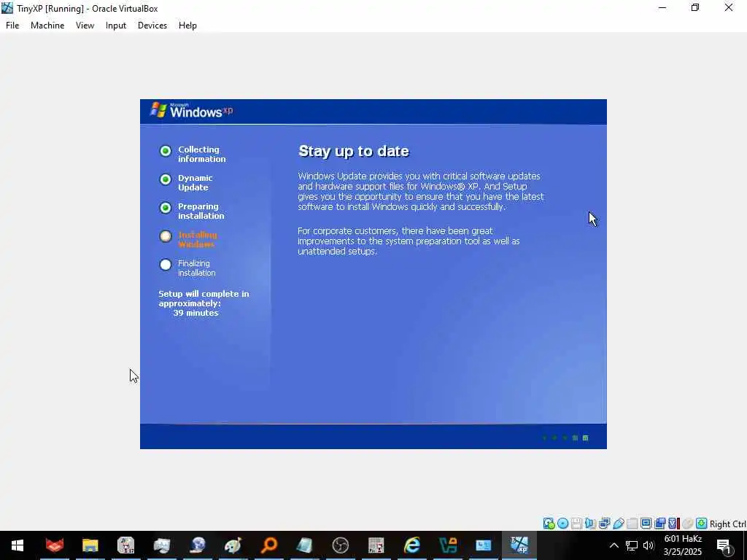Click the Stay up to date heading
This screenshot has height=560, width=747.
(354, 152)
